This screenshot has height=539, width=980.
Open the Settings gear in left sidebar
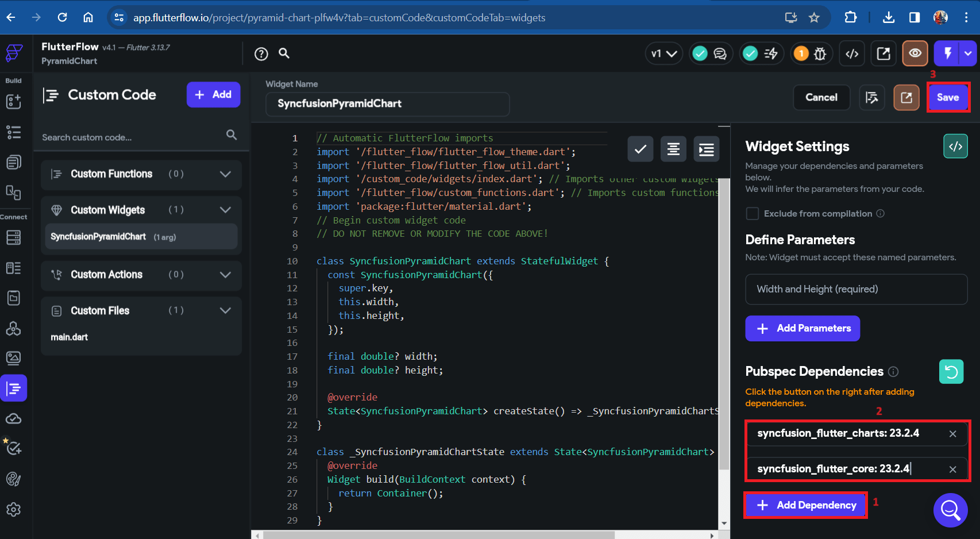click(x=14, y=509)
